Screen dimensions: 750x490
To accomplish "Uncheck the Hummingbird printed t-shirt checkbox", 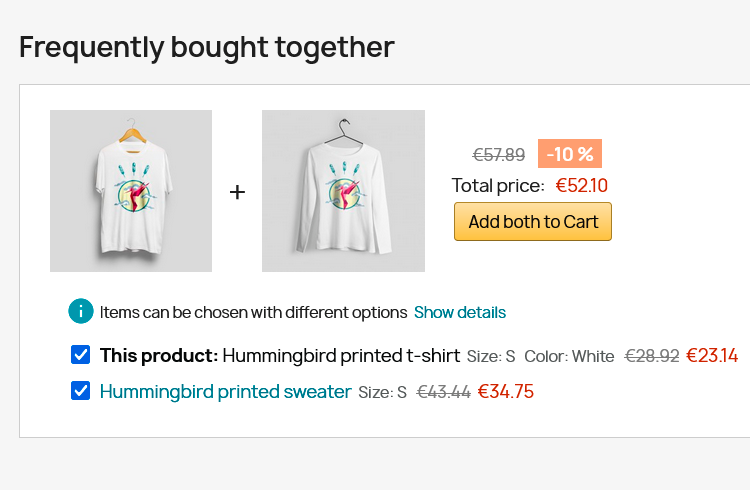I will click(x=81, y=355).
